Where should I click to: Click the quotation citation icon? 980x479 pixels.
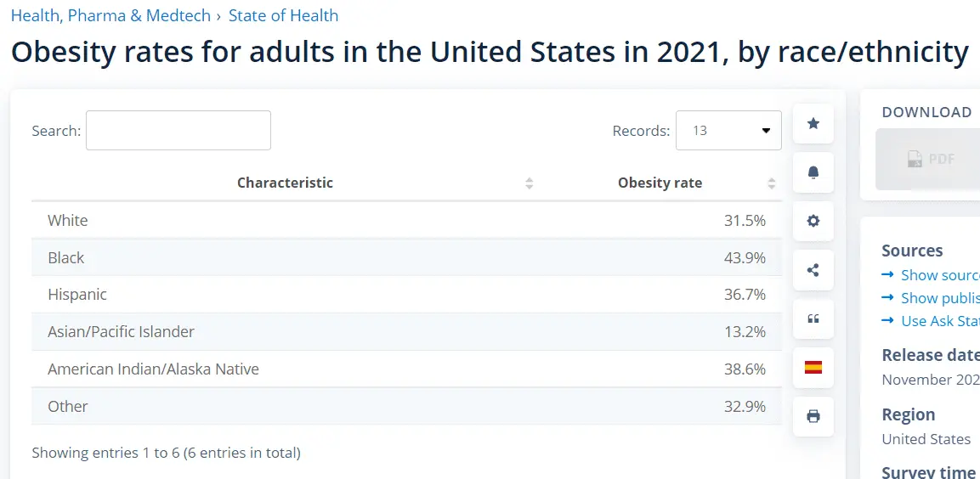(813, 319)
